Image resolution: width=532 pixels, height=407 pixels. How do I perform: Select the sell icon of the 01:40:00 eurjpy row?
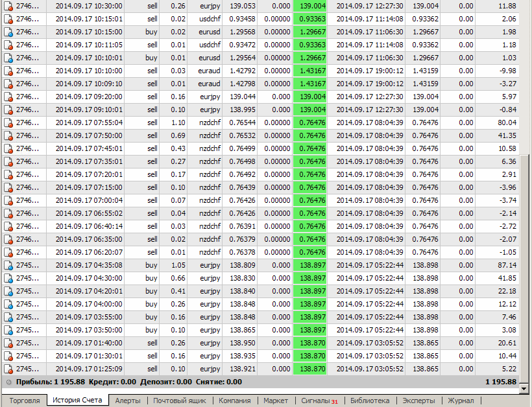[x=8, y=343]
